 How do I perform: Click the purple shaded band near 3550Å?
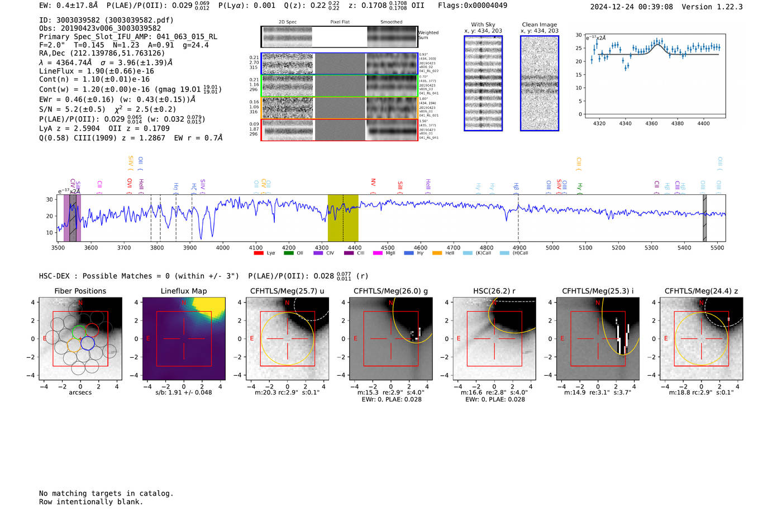pos(72,218)
